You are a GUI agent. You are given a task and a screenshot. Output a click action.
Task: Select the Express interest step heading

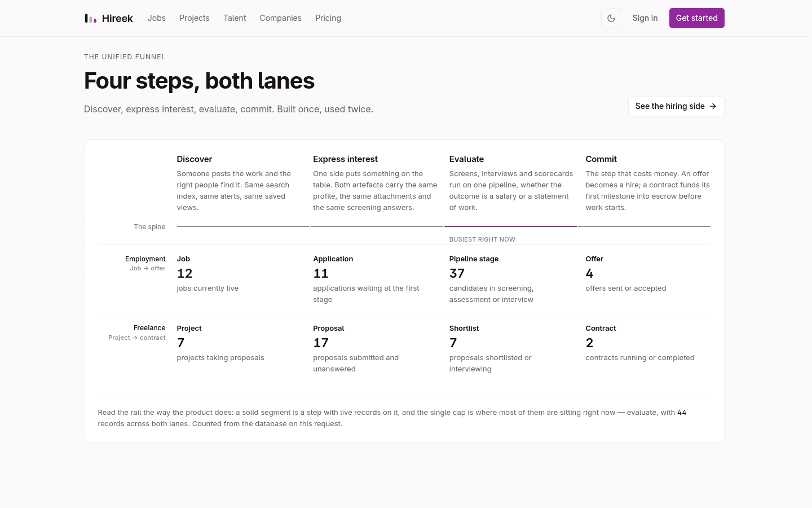click(345, 159)
